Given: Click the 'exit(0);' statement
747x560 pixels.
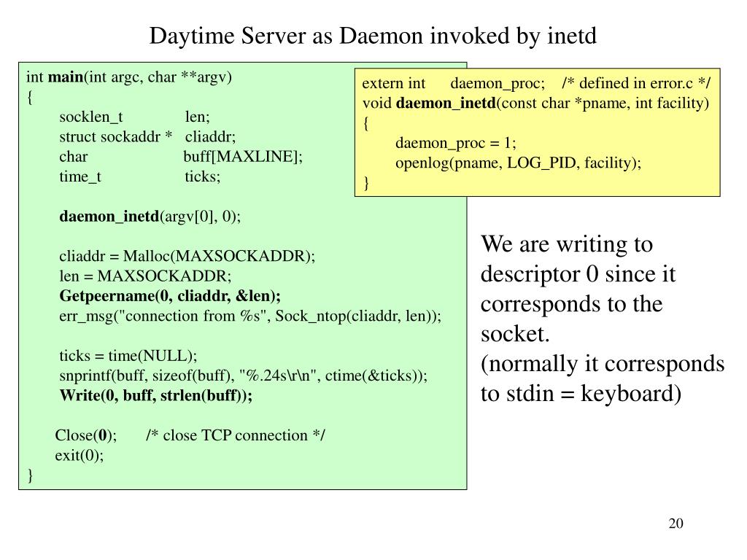Looking at the screenshot, I should 79,456.
